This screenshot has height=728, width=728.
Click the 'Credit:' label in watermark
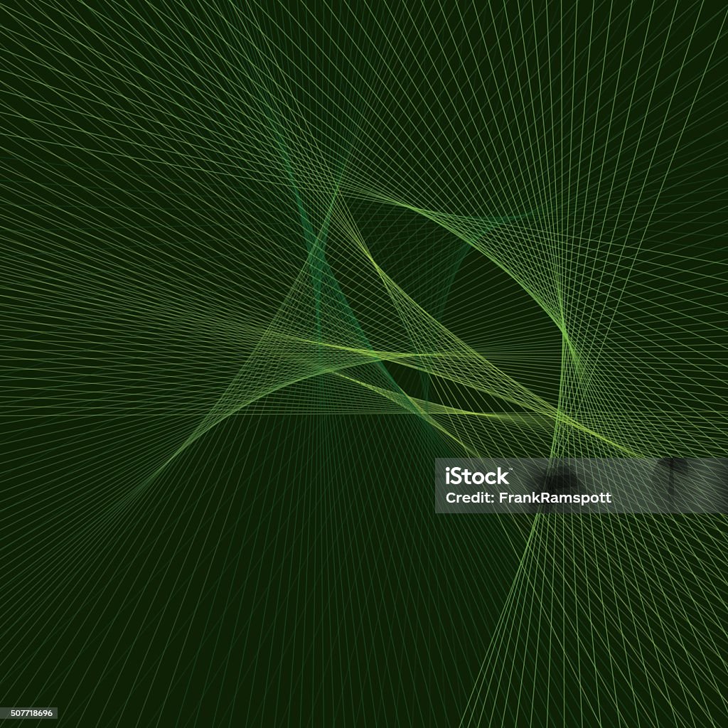tap(470, 498)
